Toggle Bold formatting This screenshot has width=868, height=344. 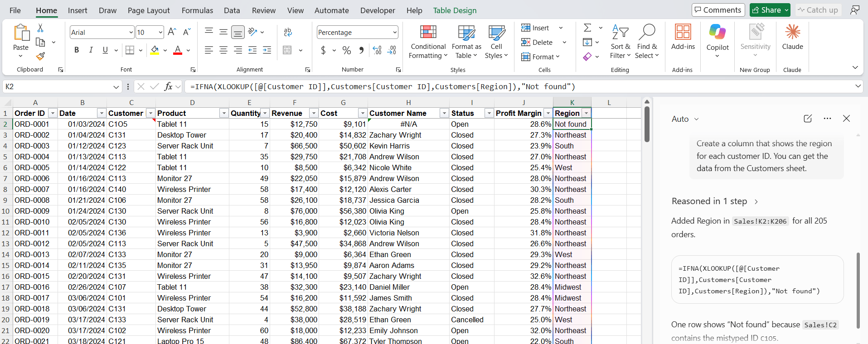click(x=77, y=50)
